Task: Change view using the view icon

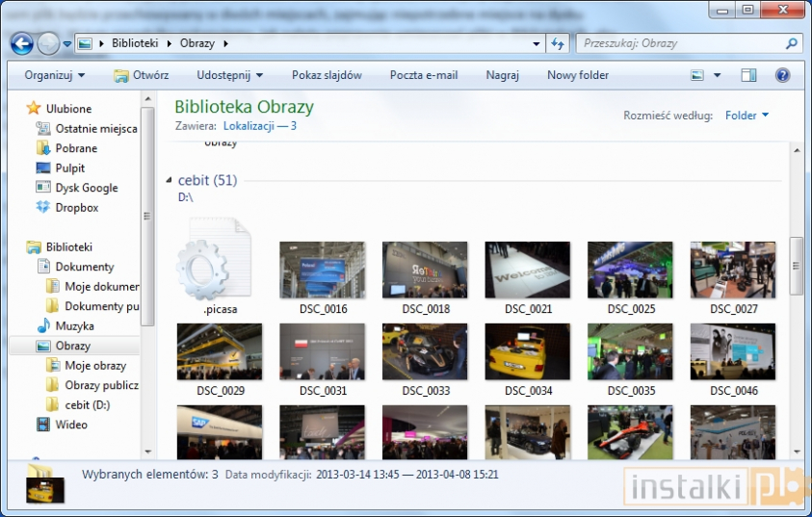Action: [x=697, y=75]
